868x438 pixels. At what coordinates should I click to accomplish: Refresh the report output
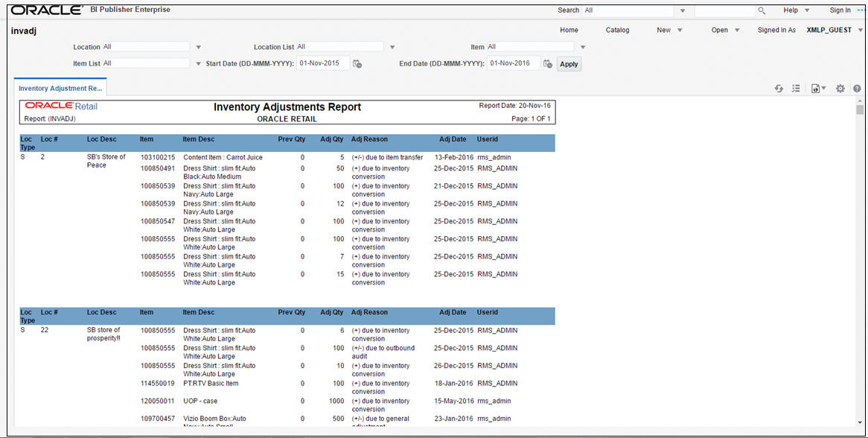point(779,88)
